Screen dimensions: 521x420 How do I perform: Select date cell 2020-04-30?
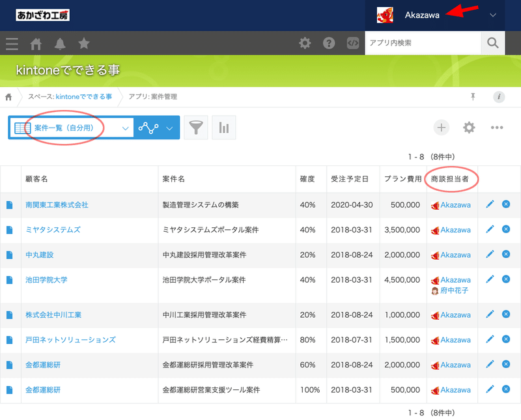353,205
